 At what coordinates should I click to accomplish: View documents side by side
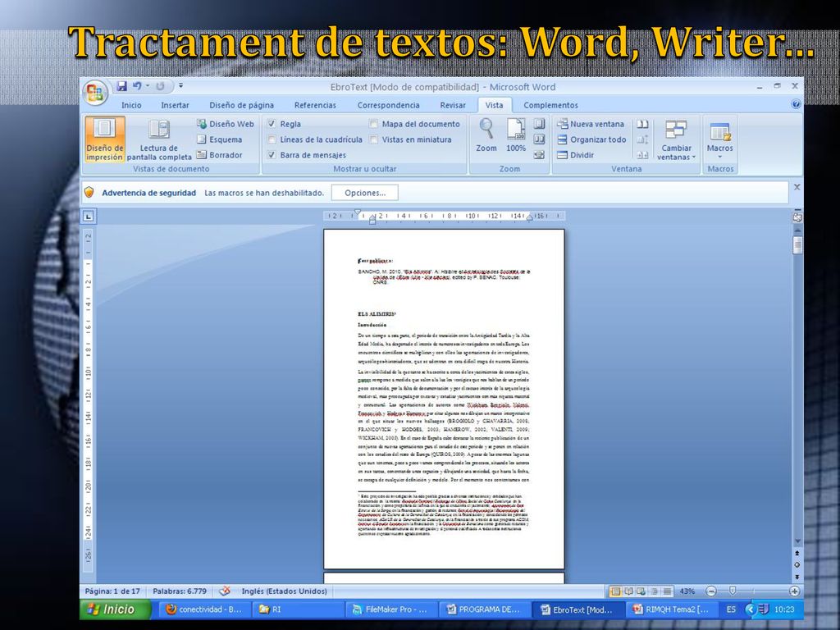[x=642, y=124]
